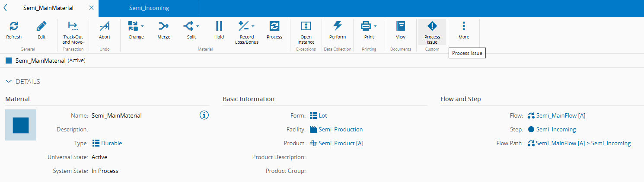Open the Change dropdown menu
The height and width of the screenshot is (182, 644).
pos(142,26)
